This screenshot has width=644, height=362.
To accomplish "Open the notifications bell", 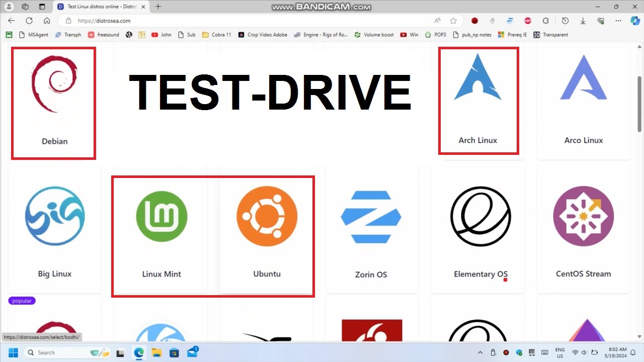I will (634, 352).
